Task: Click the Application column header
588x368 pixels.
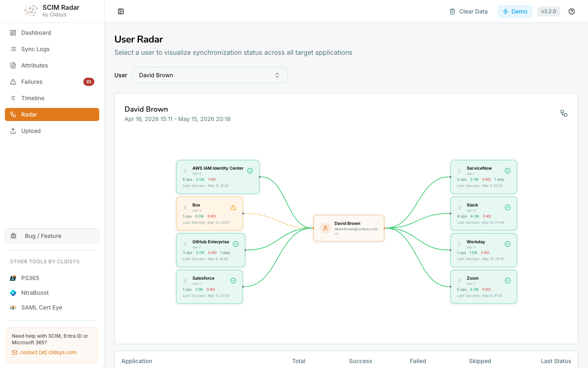Action: (137, 361)
